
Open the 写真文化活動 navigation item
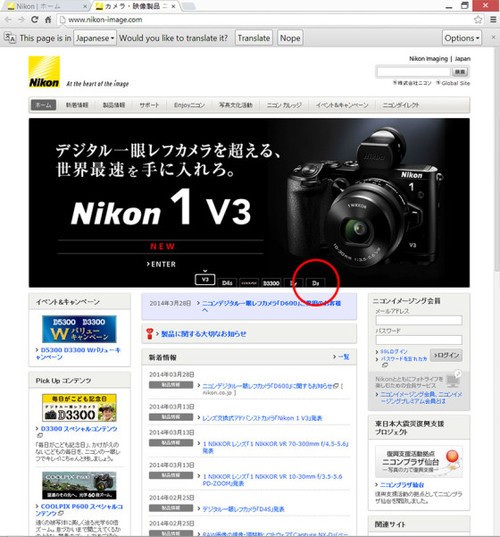tap(236, 105)
